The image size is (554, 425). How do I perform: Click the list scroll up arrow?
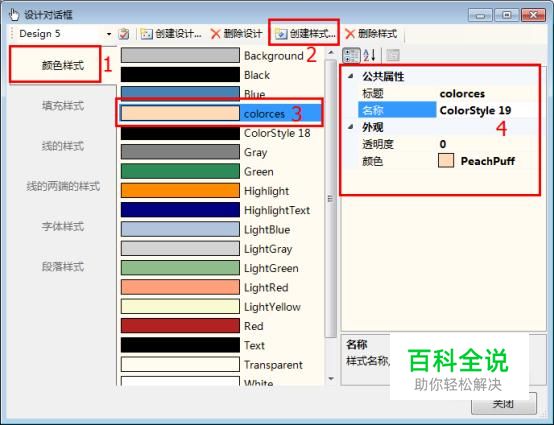331,53
